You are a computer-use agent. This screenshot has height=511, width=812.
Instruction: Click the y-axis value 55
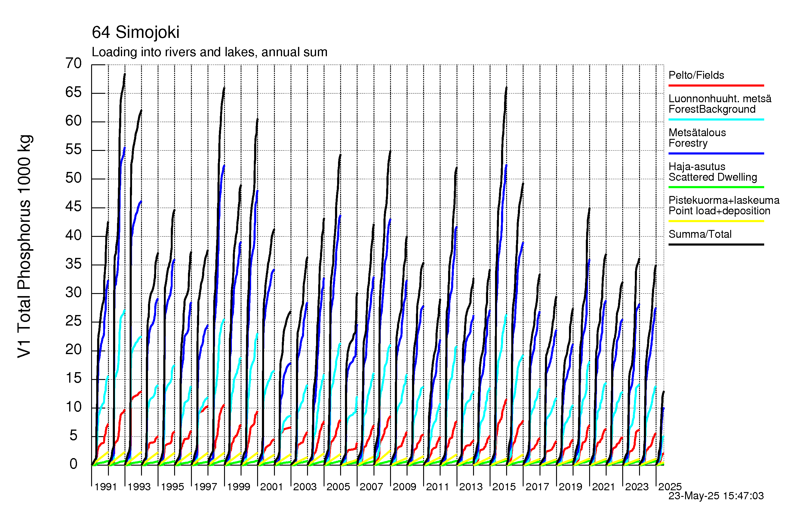(x=73, y=150)
